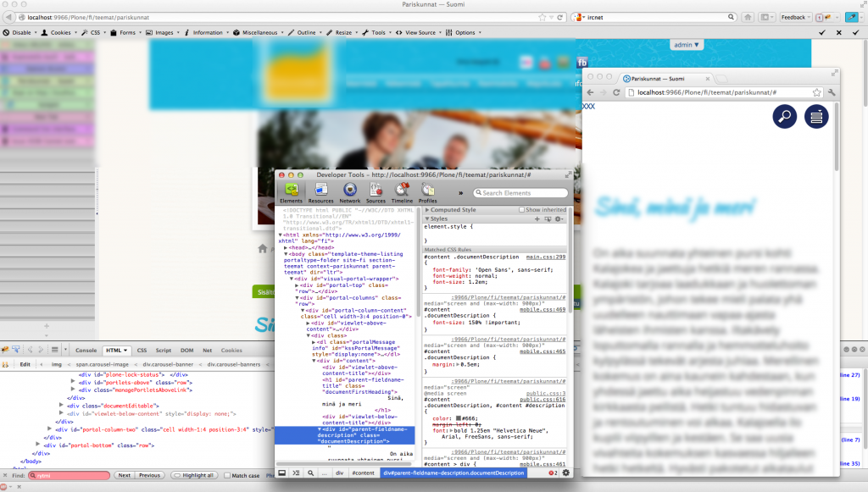This screenshot has height=492, width=868.
Task: Click the mobile search round button
Action: (784, 117)
